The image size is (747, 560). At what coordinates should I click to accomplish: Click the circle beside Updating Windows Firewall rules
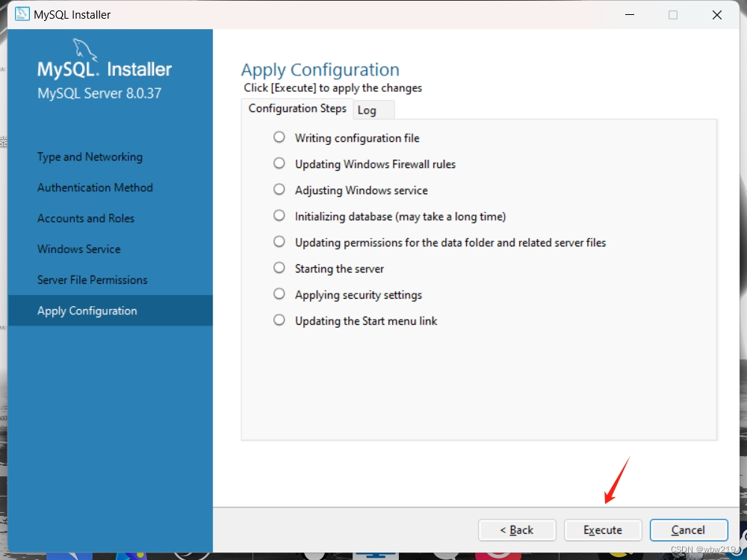[x=279, y=164]
